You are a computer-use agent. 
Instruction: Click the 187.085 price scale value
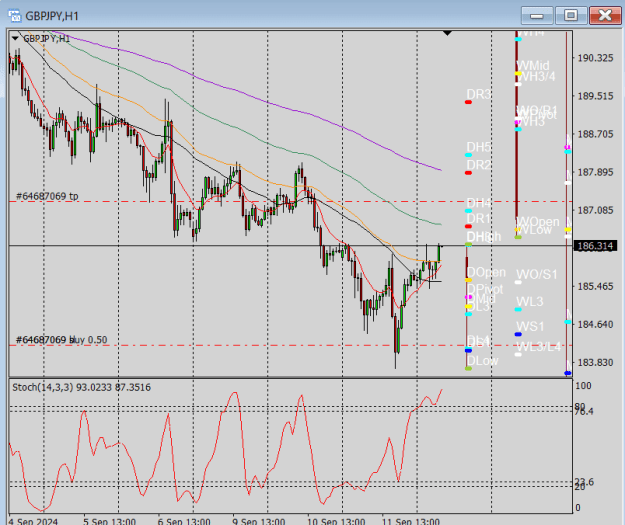[x=595, y=210]
